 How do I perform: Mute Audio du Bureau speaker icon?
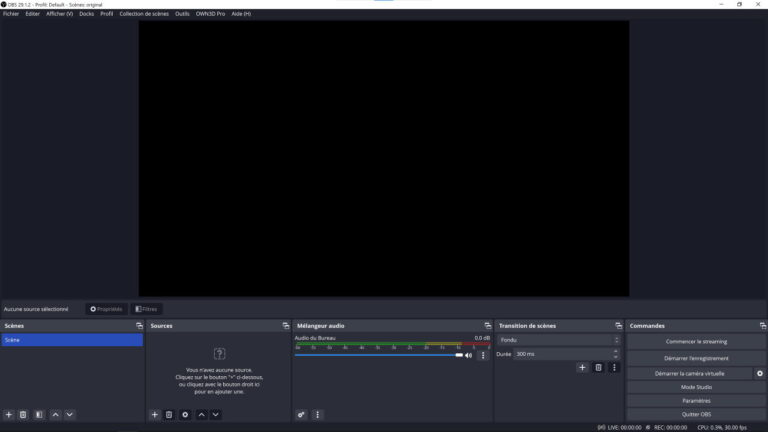click(468, 355)
